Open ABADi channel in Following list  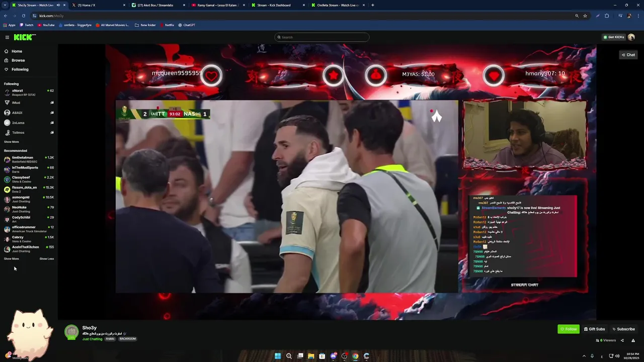point(29,113)
